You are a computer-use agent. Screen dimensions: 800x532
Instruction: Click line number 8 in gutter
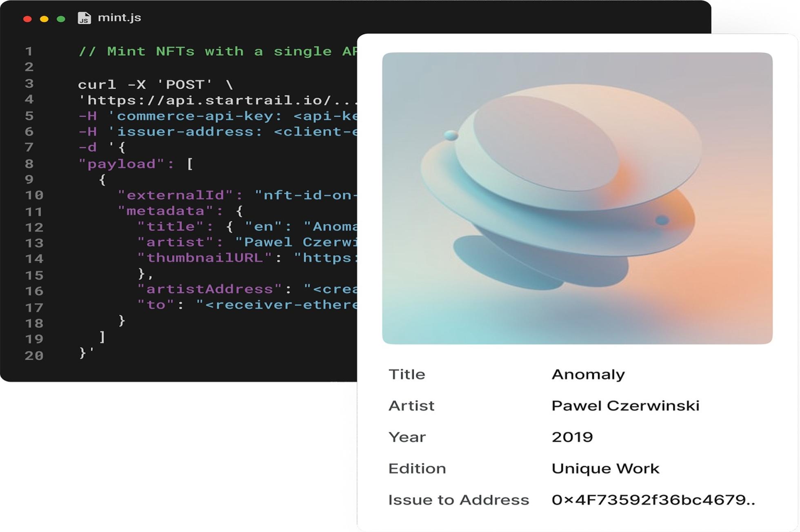pyautogui.click(x=29, y=164)
